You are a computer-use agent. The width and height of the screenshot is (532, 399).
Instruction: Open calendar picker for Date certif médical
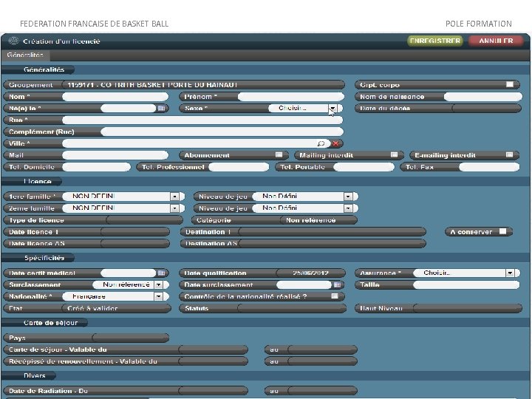162,273
